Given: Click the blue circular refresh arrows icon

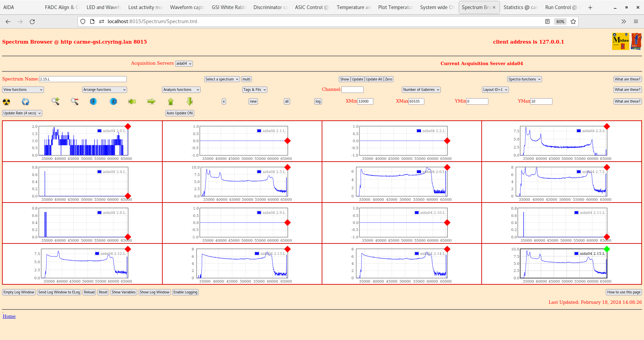Looking at the screenshot, I should [25, 102].
